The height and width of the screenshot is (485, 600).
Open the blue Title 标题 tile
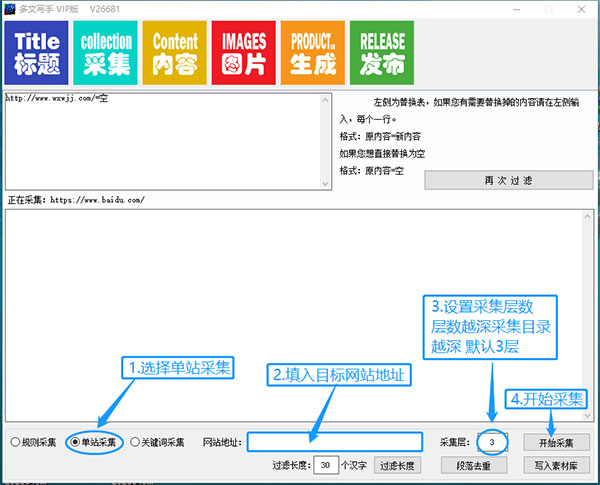coord(36,53)
